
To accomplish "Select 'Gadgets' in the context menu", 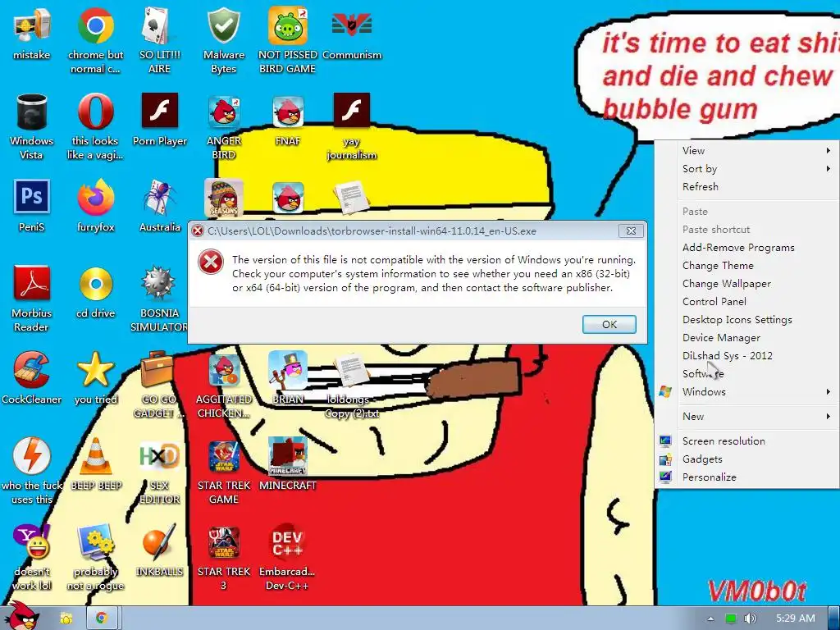I will 746,459.
